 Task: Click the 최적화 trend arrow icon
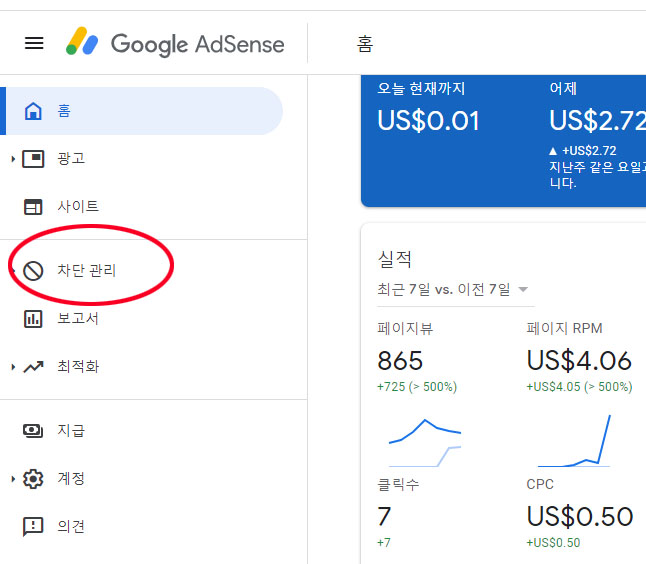tap(33, 366)
